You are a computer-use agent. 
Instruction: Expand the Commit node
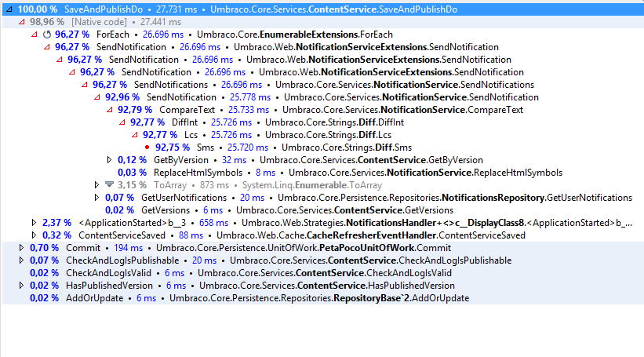point(21,248)
